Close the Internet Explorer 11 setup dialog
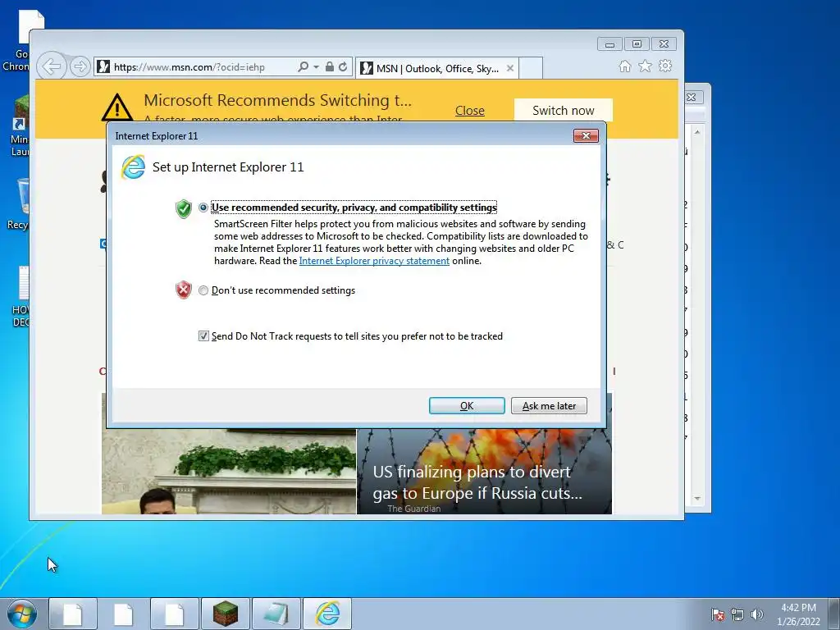840x630 pixels. point(586,135)
